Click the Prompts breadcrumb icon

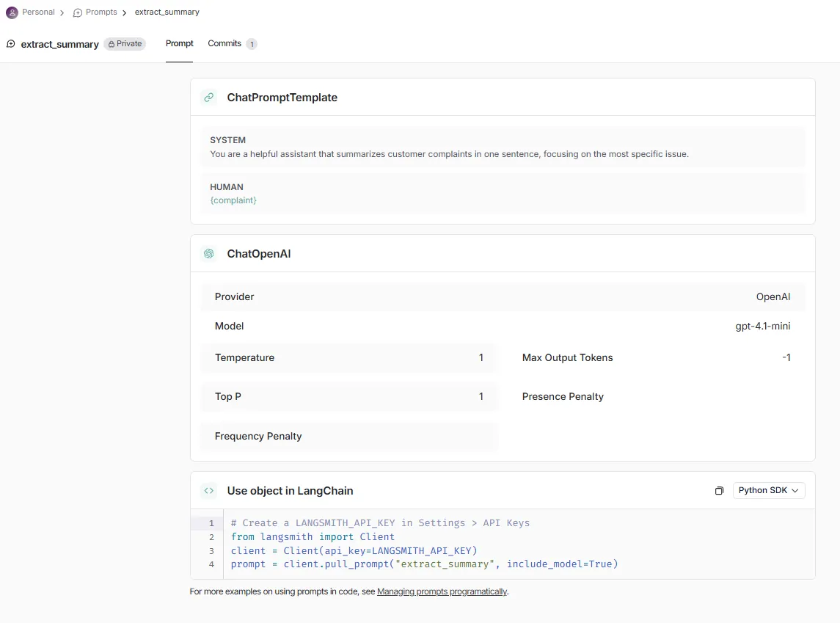point(78,12)
